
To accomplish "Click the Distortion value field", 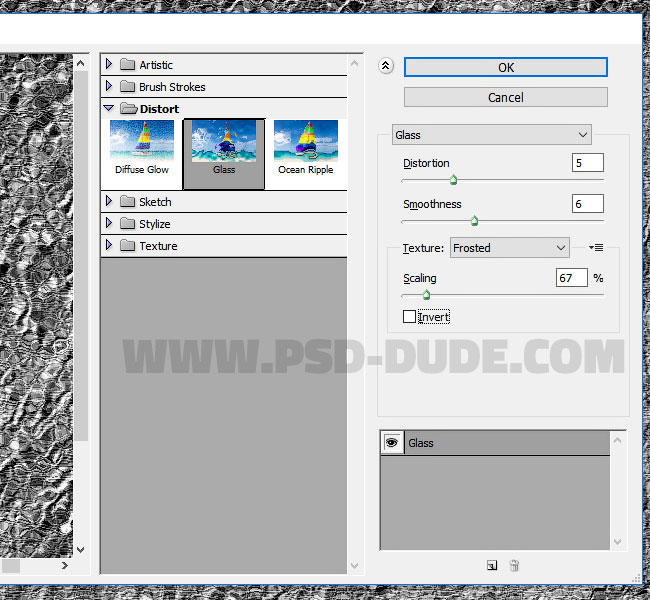I will (x=588, y=163).
